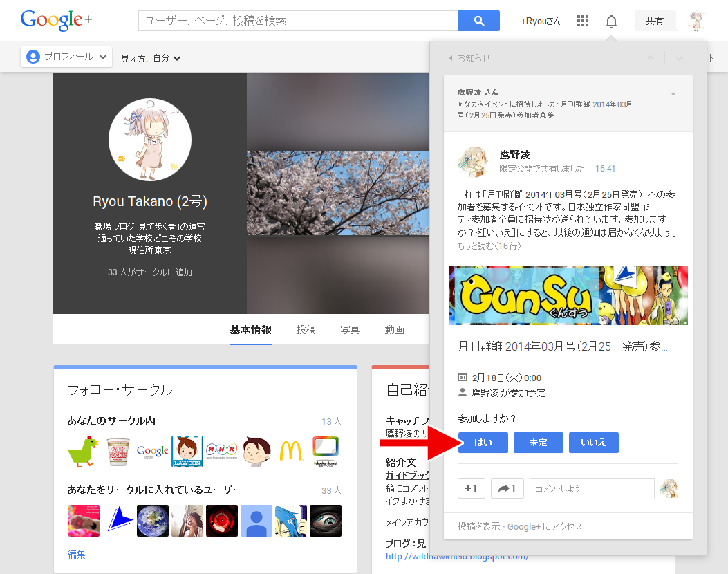The width and height of the screenshot is (728, 574).
Task: Click the notification bell icon
Action: click(611, 21)
